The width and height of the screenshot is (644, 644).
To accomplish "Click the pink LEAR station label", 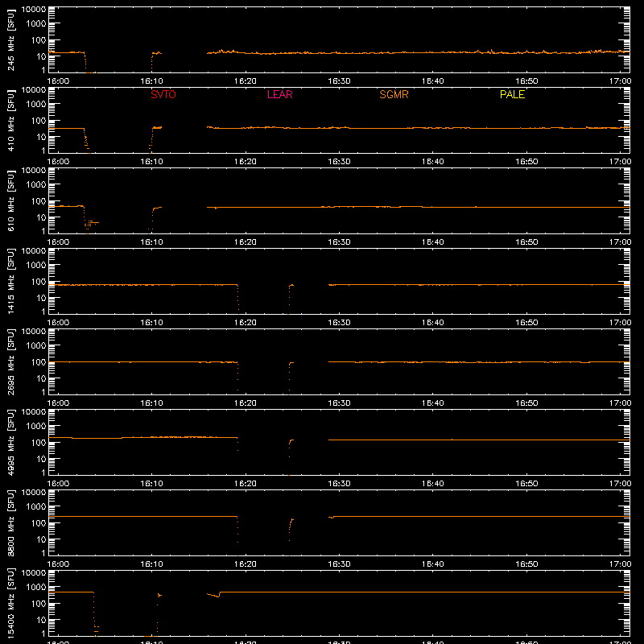I will [x=279, y=94].
